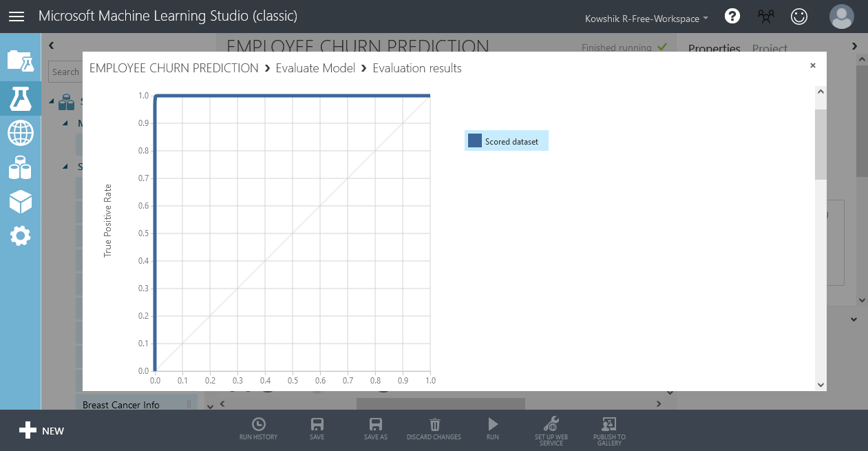Save the experiment using the Save icon
The width and height of the screenshot is (868, 451).
(x=317, y=427)
